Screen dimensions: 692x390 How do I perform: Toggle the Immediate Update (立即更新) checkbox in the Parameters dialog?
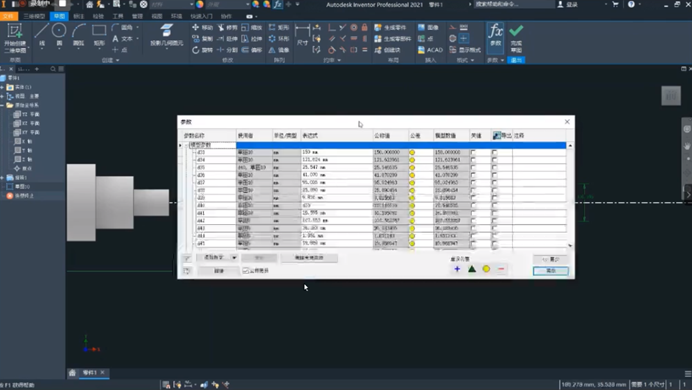[246, 270]
